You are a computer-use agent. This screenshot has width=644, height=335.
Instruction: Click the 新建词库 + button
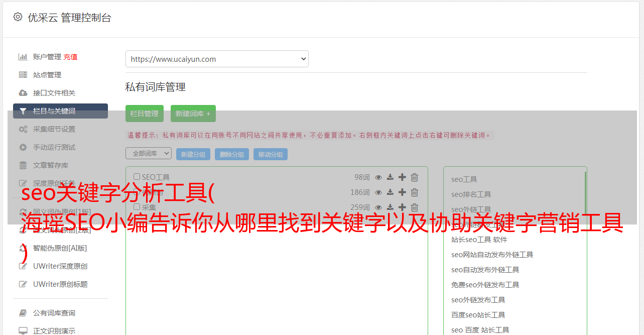[193, 114]
